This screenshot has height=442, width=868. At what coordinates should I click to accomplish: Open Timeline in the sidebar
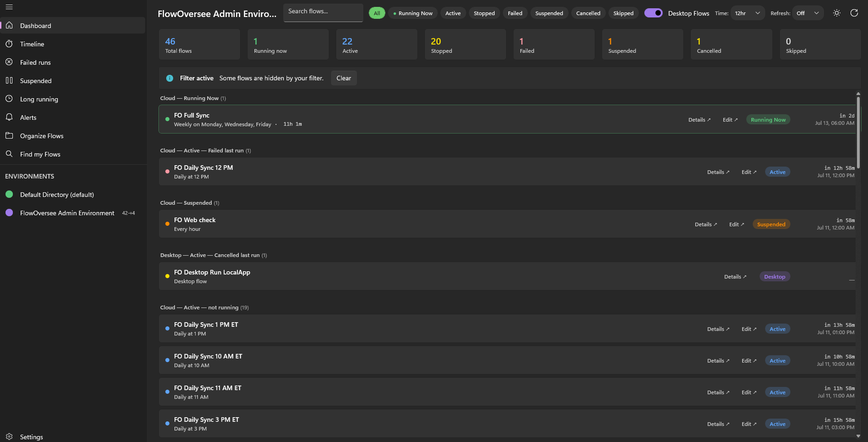click(x=73, y=44)
